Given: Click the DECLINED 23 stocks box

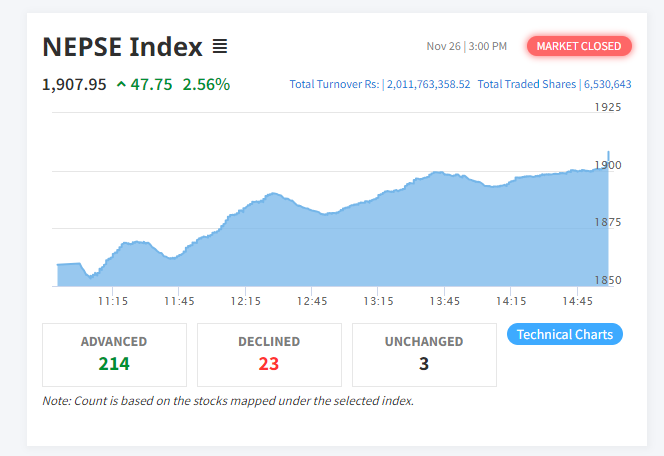Looking at the screenshot, I should (269, 354).
